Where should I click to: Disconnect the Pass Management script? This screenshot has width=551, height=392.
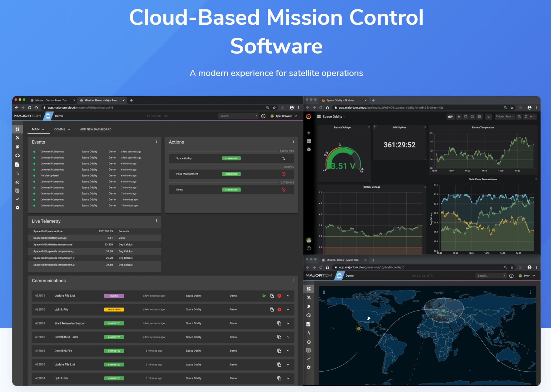pos(283,174)
